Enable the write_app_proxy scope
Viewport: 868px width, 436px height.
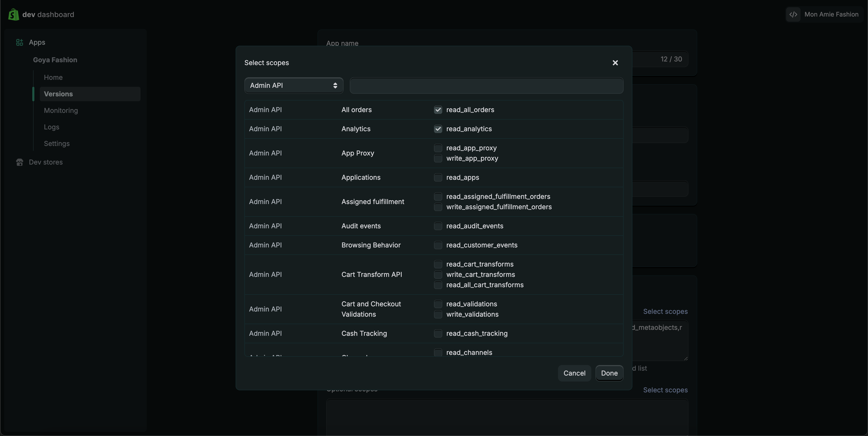coord(438,158)
